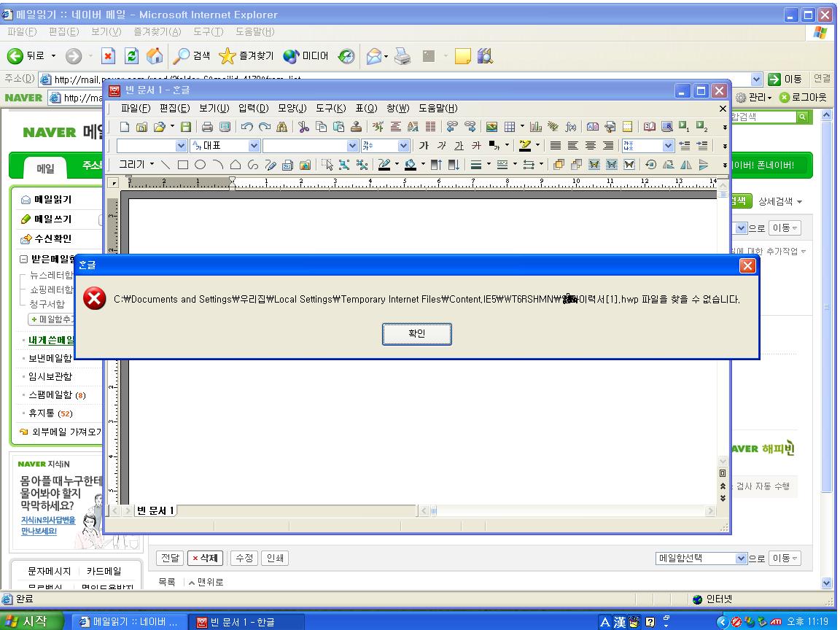Click the Copy icon in the Hangul toolbar
This screenshot has width=840, height=630.
click(x=322, y=127)
